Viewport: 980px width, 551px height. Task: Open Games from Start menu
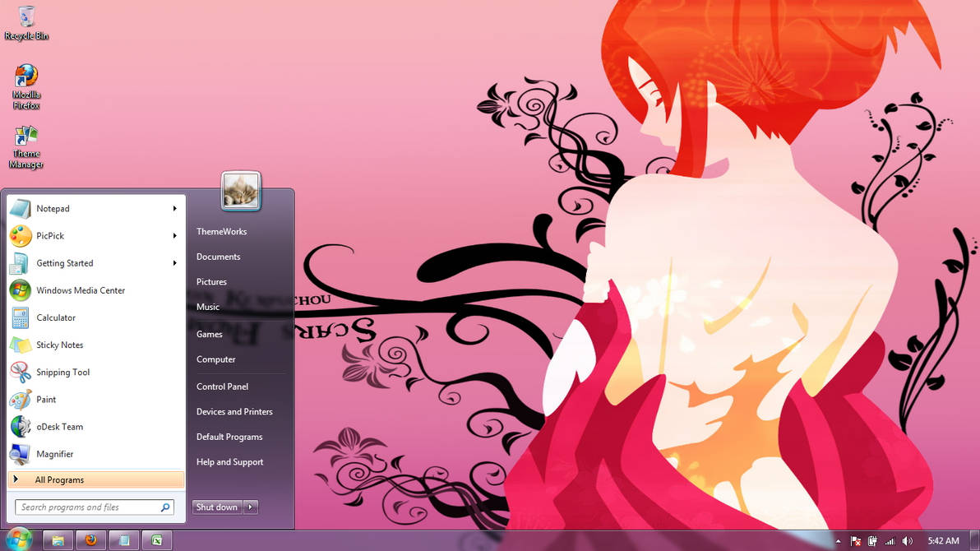[x=210, y=334]
